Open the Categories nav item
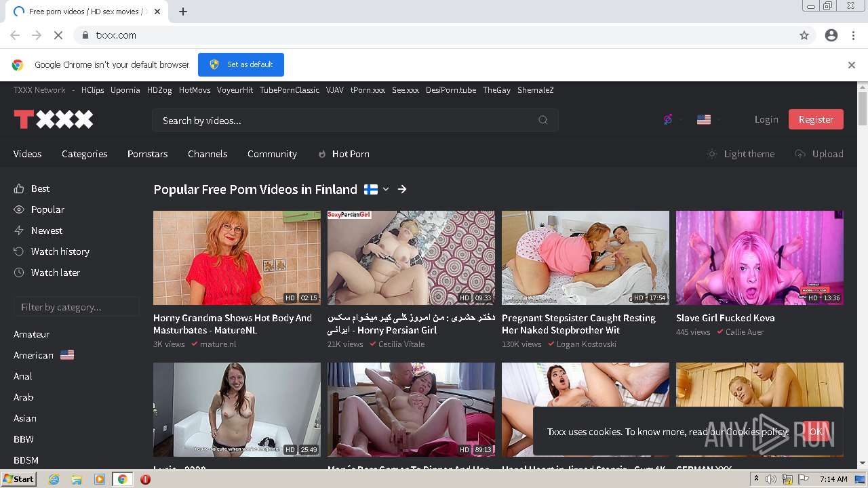 click(x=85, y=154)
